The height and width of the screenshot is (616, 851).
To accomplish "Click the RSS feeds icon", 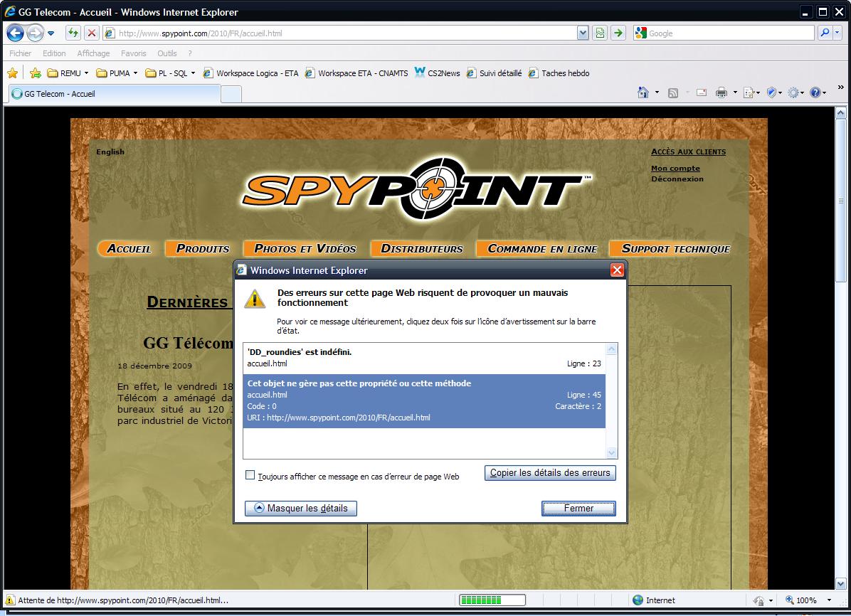I will 673,92.
